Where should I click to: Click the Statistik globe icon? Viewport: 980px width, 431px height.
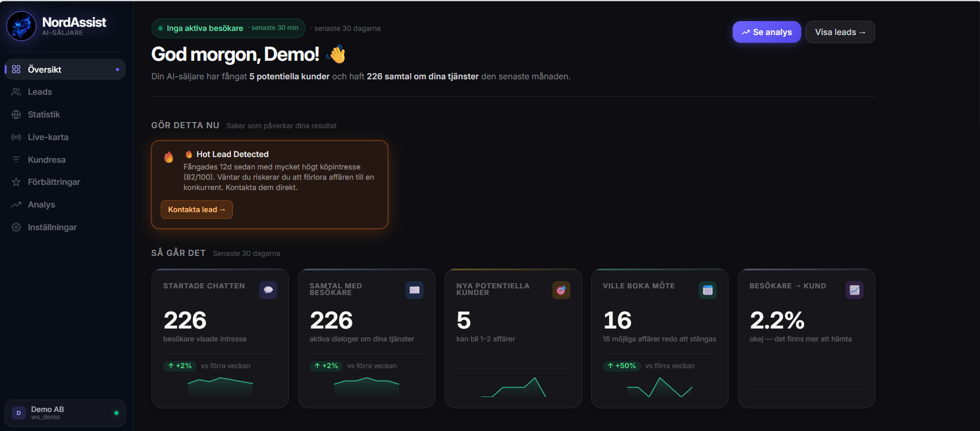[x=16, y=114]
